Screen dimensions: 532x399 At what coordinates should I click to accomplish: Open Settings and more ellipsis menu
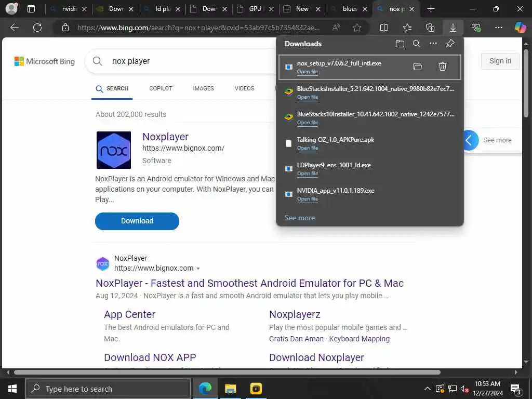(498, 28)
